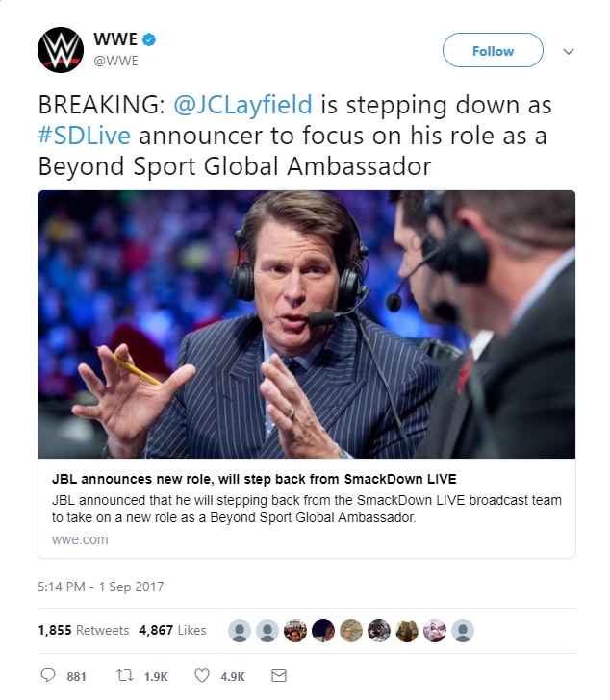This screenshot has width=610, height=700.
Task: Click the wwe.com source link
Action: pyautogui.click(x=80, y=539)
